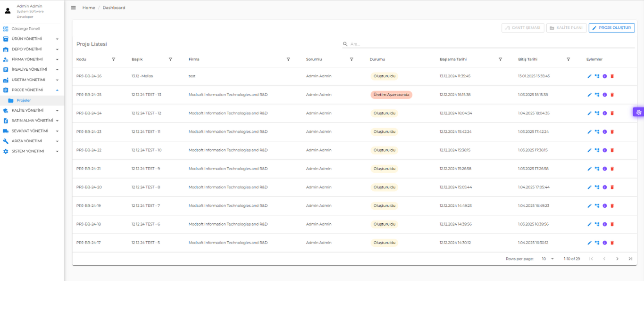Filter the Başlık column
This screenshot has width=644, height=310.
tap(170, 59)
